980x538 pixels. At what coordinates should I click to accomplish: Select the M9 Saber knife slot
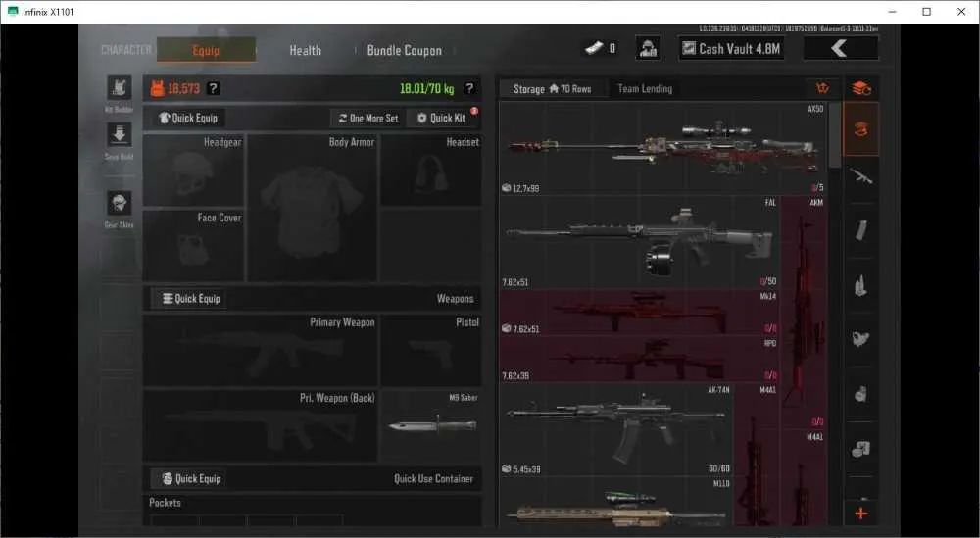(x=430, y=425)
